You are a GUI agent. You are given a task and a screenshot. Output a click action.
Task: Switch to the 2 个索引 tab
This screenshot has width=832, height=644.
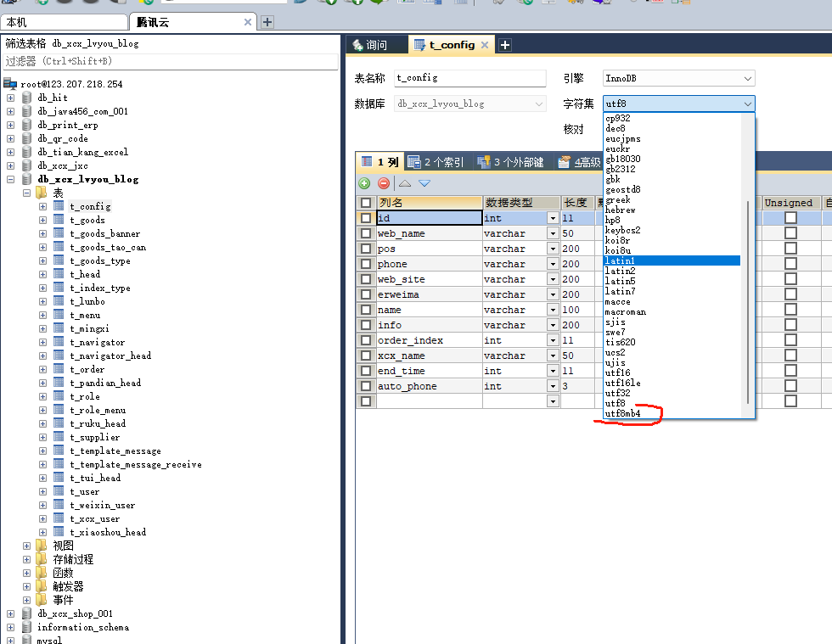click(436, 162)
